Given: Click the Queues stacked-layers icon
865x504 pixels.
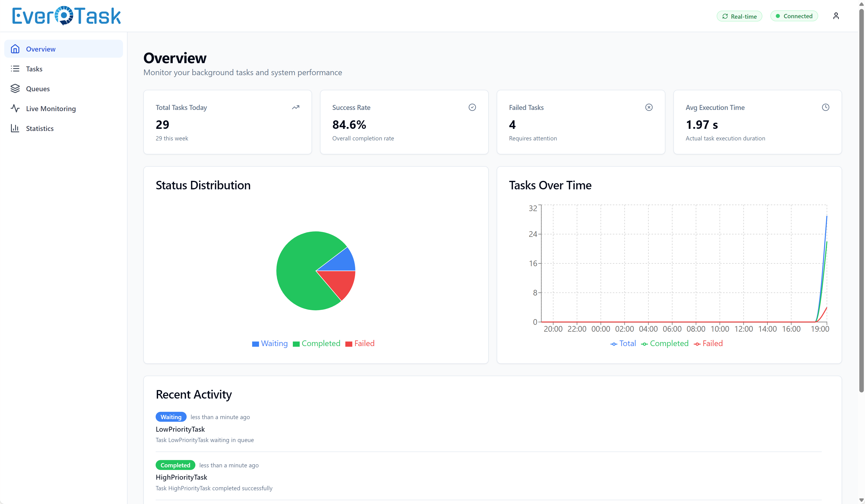Looking at the screenshot, I should pyautogui.click(x=15, y=88).
